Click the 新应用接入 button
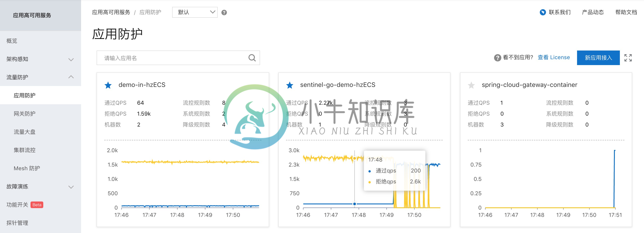The width and height of the screenshot is (644, 233). pos(598,58)
